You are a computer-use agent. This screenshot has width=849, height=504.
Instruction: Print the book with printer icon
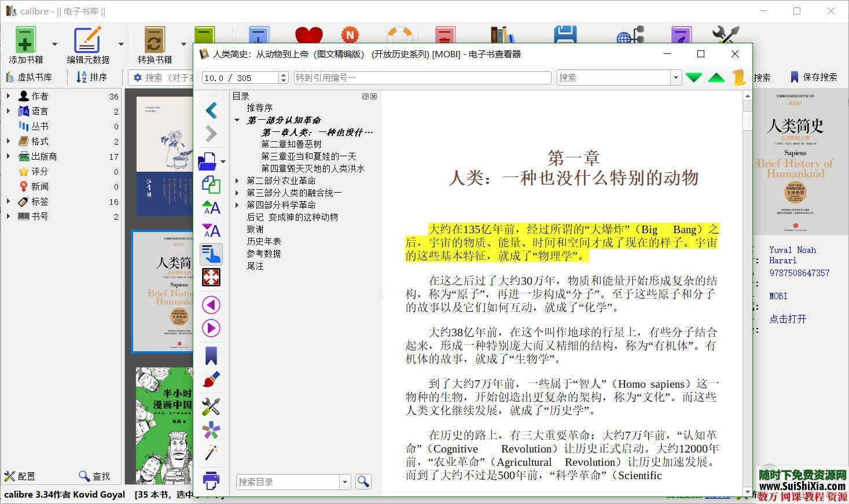[211, 480]
